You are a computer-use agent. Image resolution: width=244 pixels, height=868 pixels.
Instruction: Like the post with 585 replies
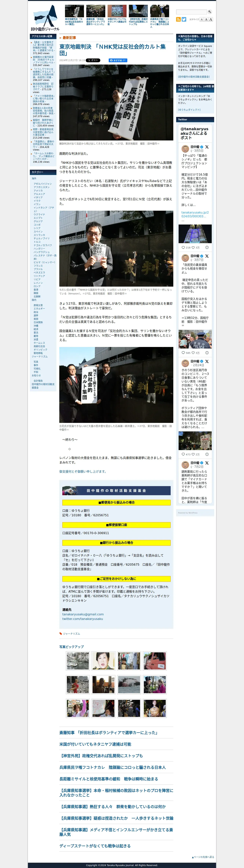click(193, 353)
